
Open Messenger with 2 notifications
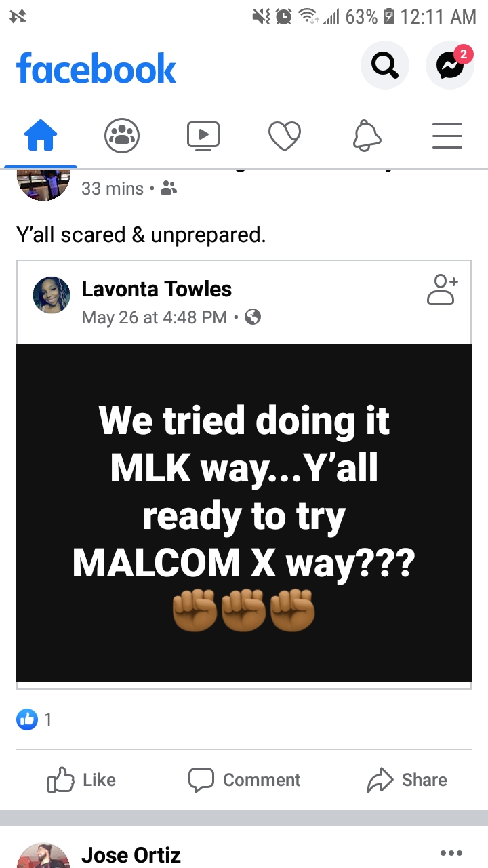click(450, 65)
